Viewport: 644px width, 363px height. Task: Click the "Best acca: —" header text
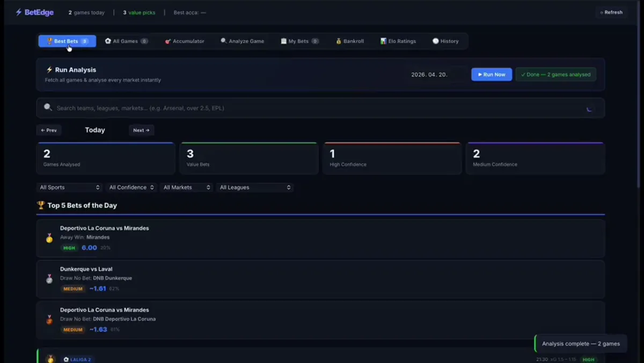[189, 12]
